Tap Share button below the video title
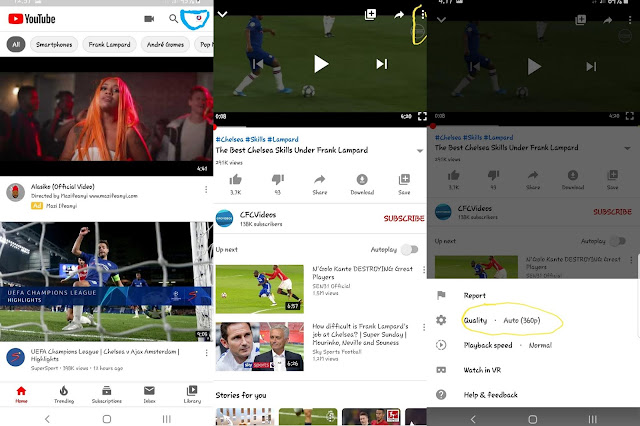The image size is (640, 426). click(320, 184)
